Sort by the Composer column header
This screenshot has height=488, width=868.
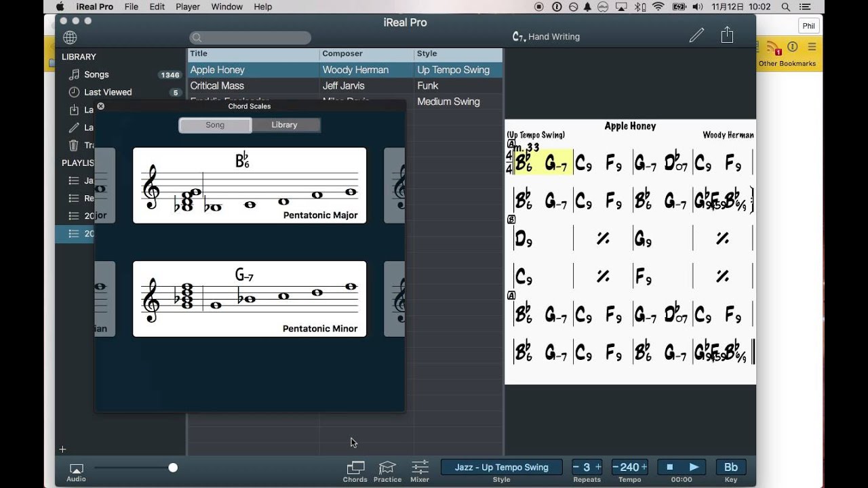tap(366, 54)
